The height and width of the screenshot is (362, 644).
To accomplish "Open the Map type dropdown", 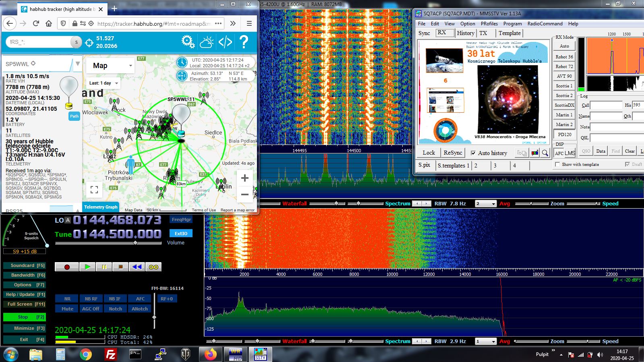I will point(110,66).
